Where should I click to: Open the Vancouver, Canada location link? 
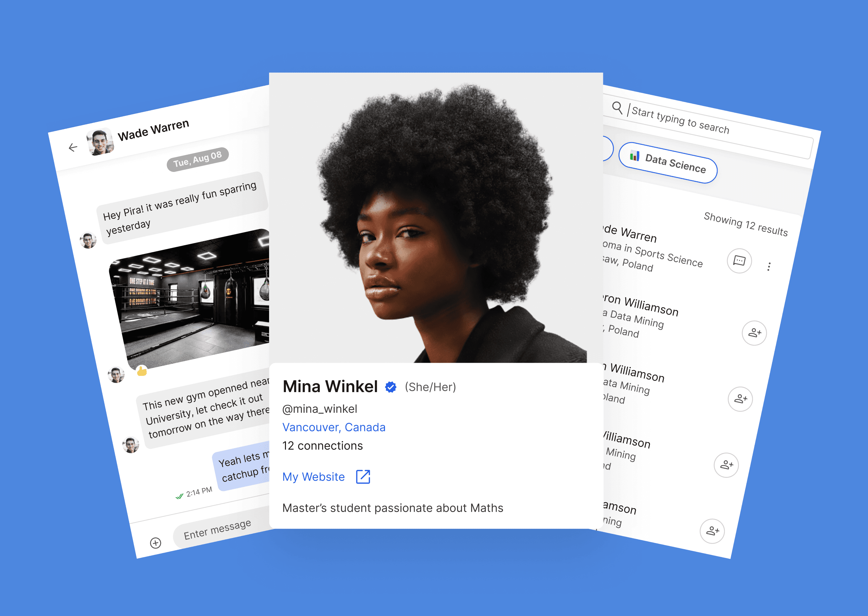click(334, 428)
